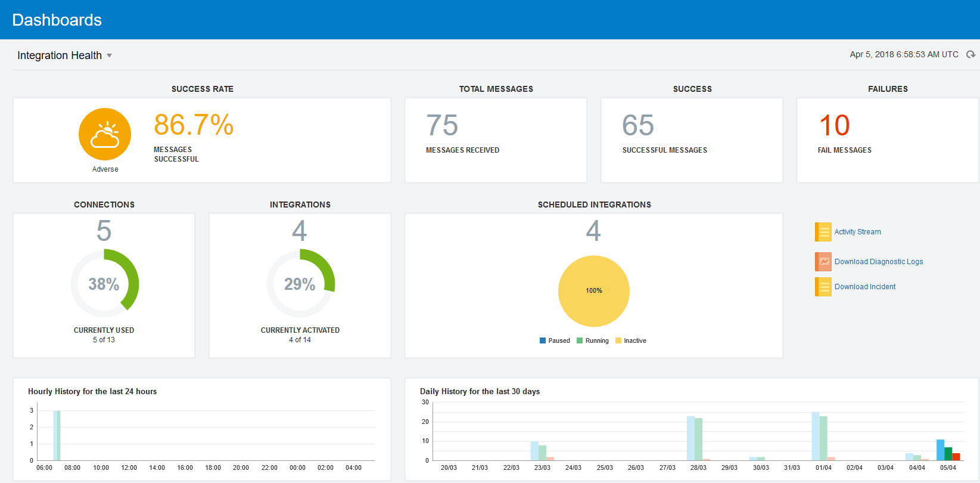Click the Download Incident document icon
The height and width of the screenshot is (483, 980).
(x=823, y=287)
